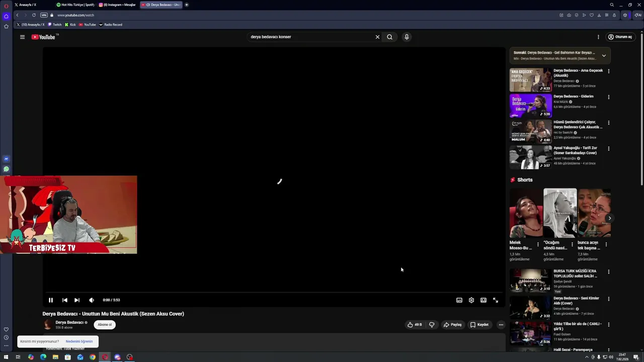
Task: Open the Derya Bedavacı channel name link
Action: pos(69,322)
